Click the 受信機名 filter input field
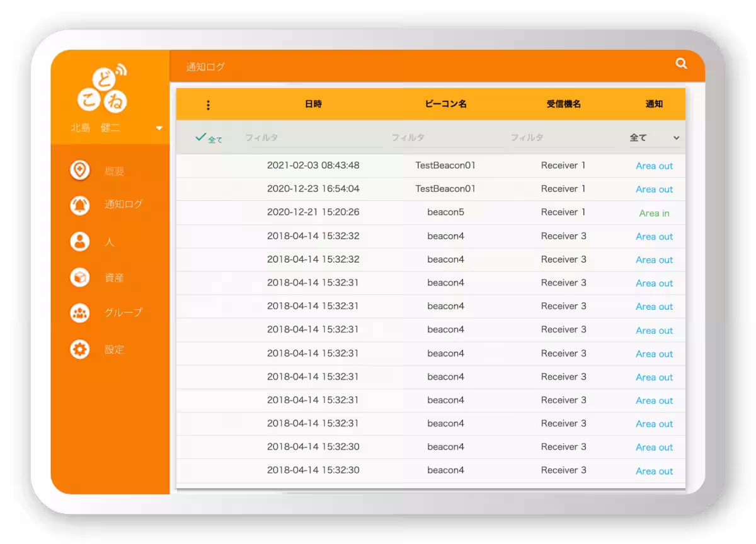Screen dimensions: 756x544 pyautogui.click(x=562, y=138)
